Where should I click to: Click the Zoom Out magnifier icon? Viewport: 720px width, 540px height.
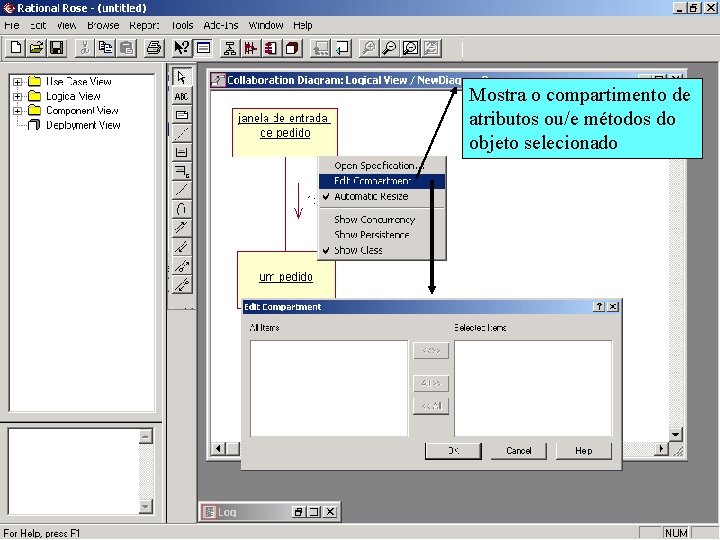point(389,48)
